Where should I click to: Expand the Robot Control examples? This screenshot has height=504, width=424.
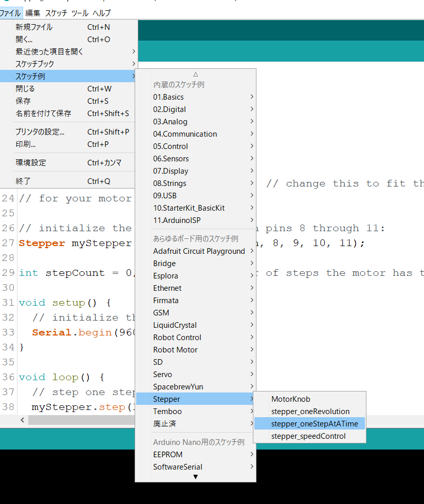pos(195,337)
